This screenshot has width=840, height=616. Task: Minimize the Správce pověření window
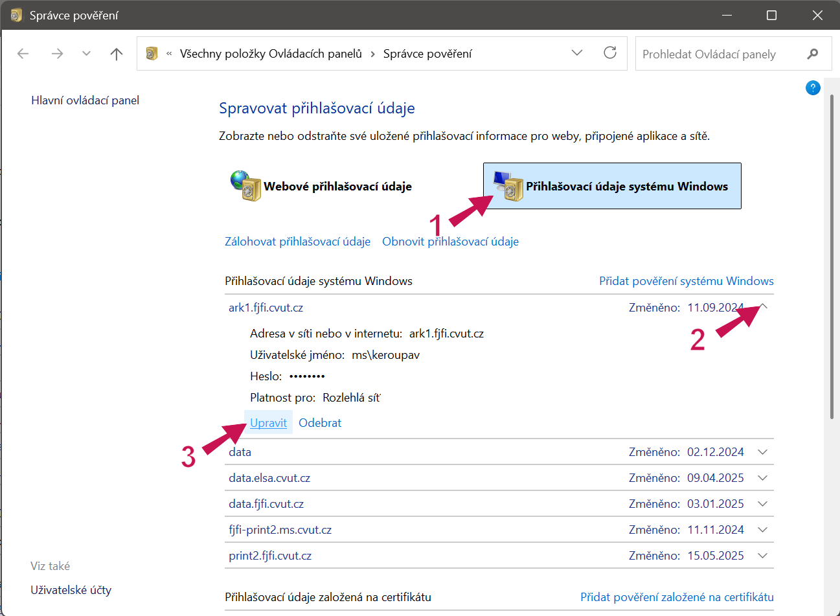click(725, 15)
